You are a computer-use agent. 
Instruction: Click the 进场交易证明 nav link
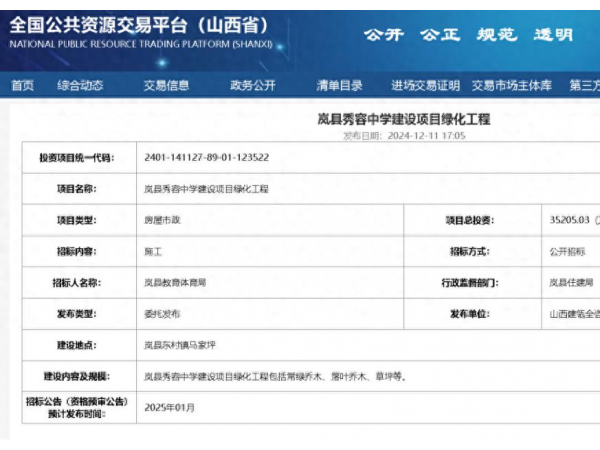coord(425,86)
